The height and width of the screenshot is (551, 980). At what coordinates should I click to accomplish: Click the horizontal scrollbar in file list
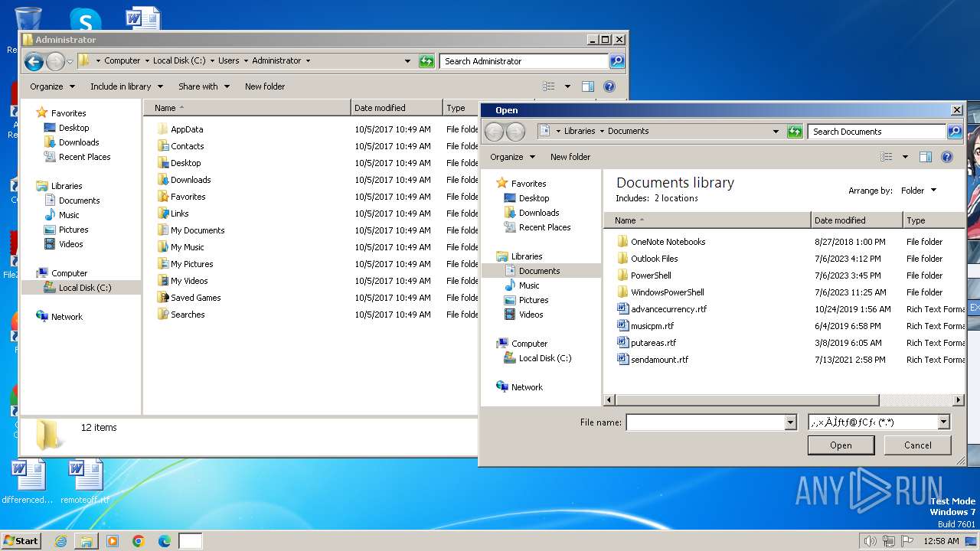pyautogui.click(x=746, y=400)
